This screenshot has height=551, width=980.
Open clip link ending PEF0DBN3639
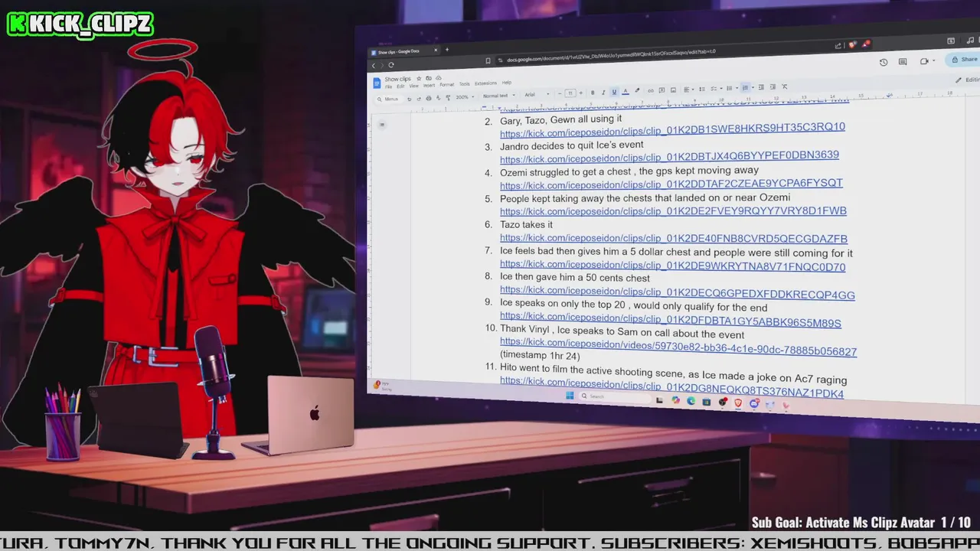669,156
